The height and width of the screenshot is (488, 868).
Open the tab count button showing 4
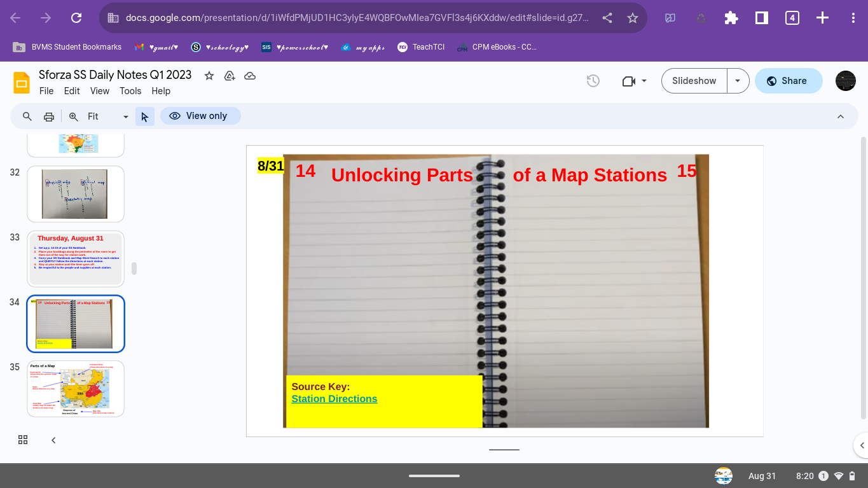click(792, 18)
